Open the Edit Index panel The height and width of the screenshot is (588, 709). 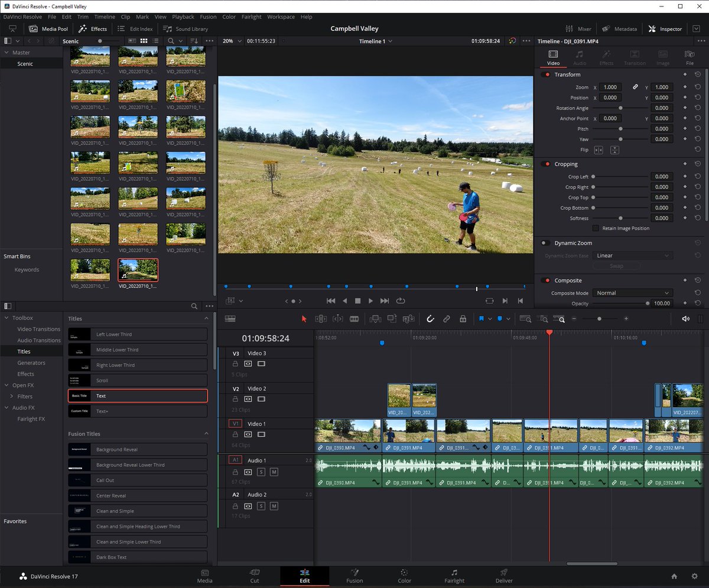tap(135, 29)
